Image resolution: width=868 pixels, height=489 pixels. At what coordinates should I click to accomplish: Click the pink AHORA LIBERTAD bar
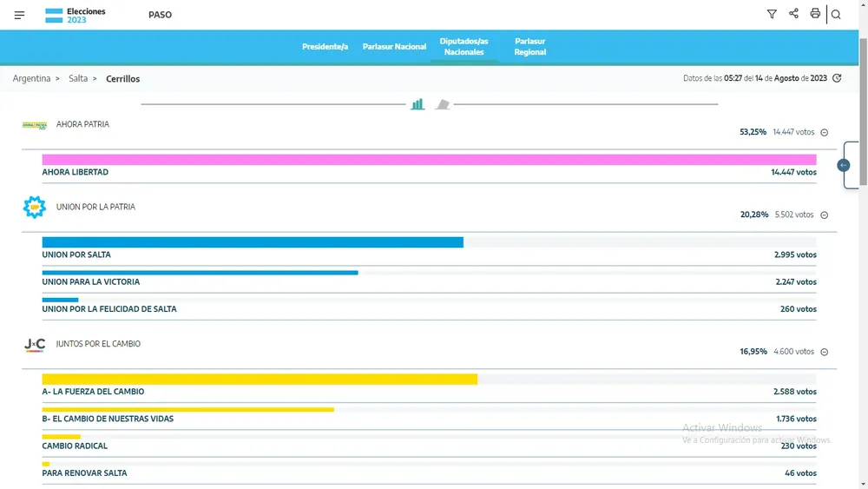pyautogui.click(x=429, y=160)
